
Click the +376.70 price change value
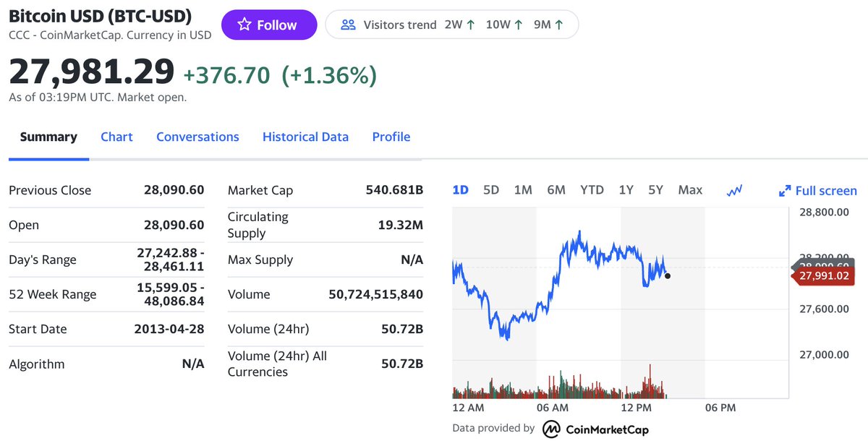[226, 74]
